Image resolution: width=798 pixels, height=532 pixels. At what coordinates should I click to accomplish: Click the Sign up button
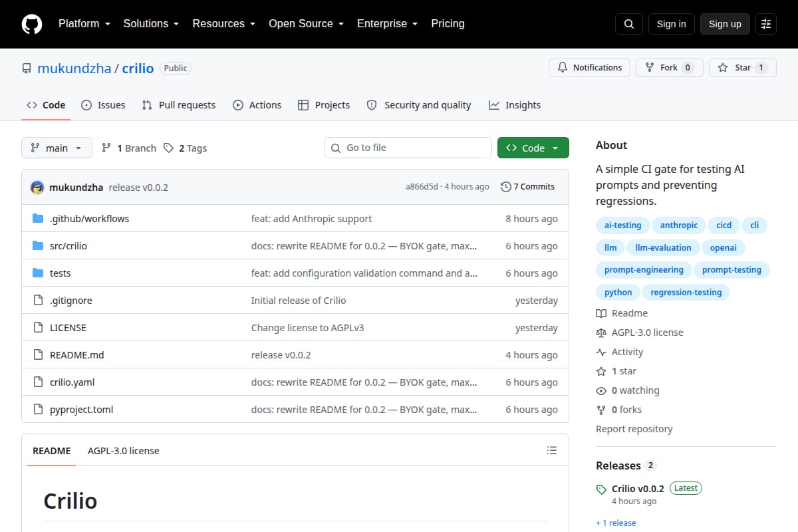pyautogui.click(x=725, y=24)
